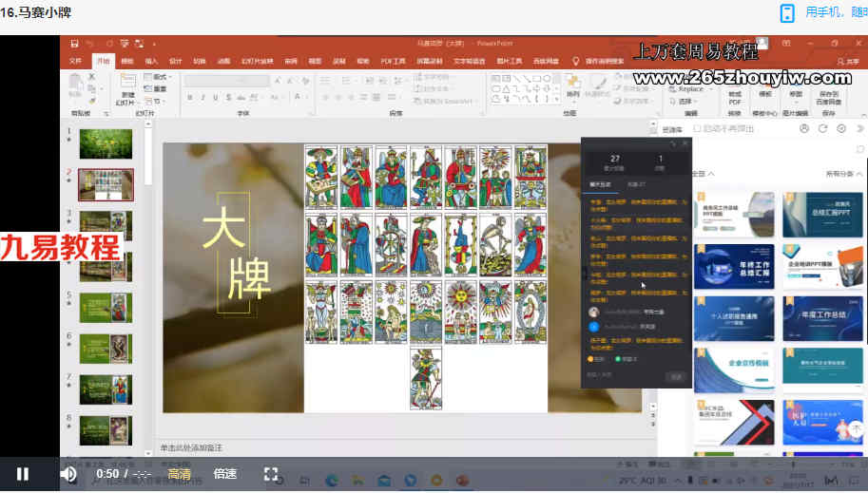Toggle text Shadow S formatting
Screen dimensions: 868x493
click(228, 98)
